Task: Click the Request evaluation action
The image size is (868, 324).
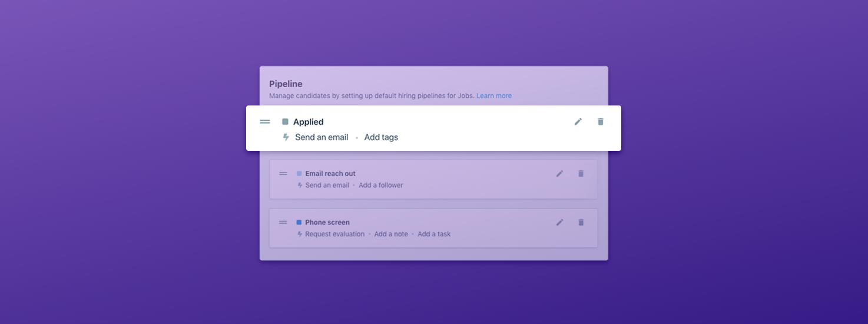Action: [335, 234]
